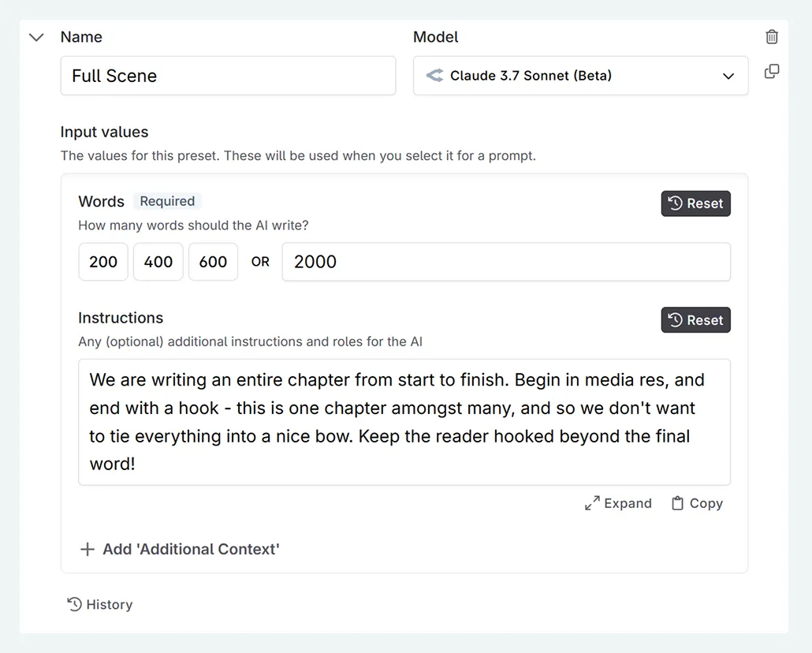Screen dimensions: 812x653
Task: Choose the 600 words option
Action: (x=213, y=262)
